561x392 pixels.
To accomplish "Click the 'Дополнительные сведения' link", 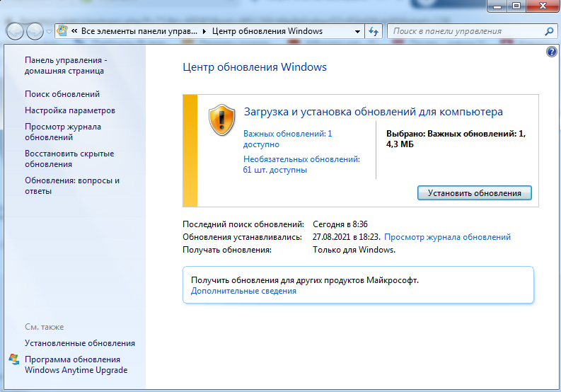I will 243,291.
